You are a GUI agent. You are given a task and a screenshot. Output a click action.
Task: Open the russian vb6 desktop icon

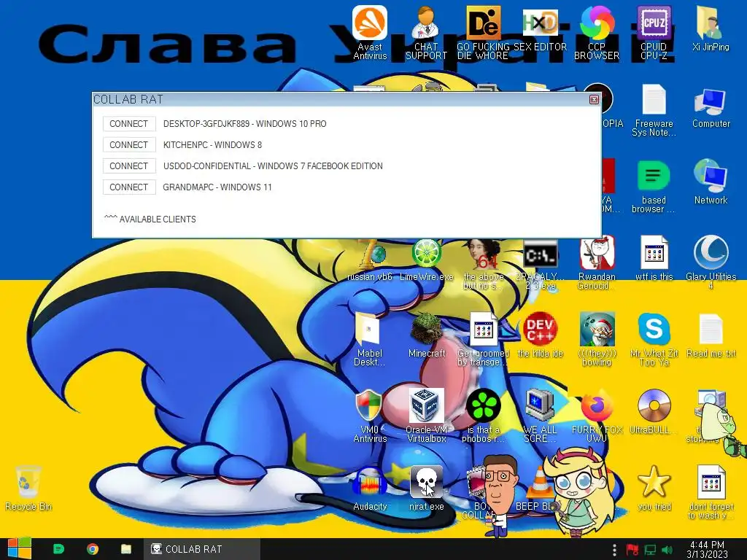tap(370, 260)
